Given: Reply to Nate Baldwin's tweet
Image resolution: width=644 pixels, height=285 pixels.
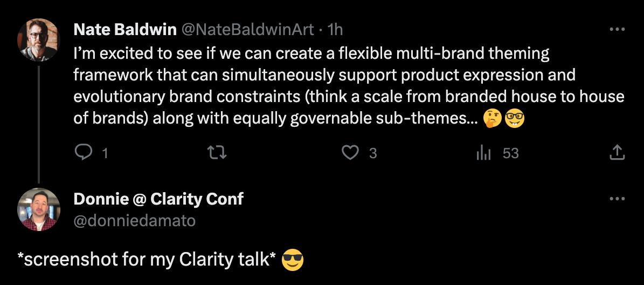Looking at the screenshot, I should [84, 153].
